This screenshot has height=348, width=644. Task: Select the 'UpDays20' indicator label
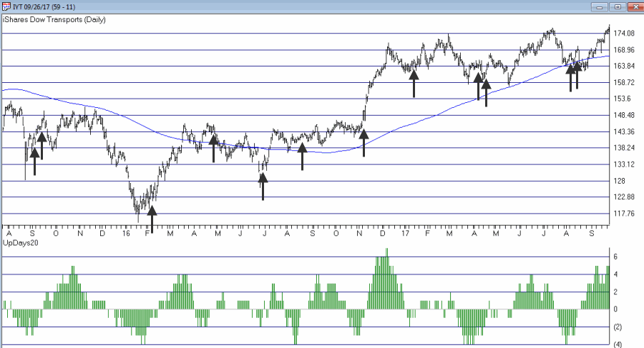pyautogui.click(x=21, y=243)
